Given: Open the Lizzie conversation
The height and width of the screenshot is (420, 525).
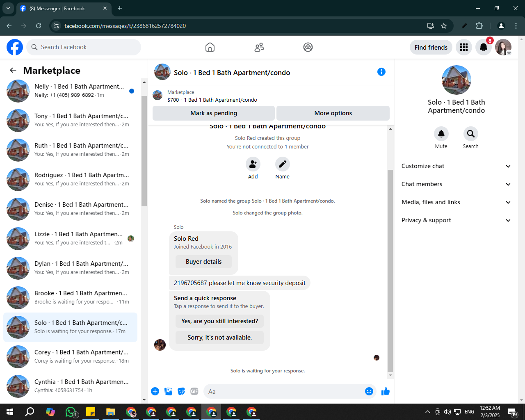Looking at the screenshot, I should 71,239.
